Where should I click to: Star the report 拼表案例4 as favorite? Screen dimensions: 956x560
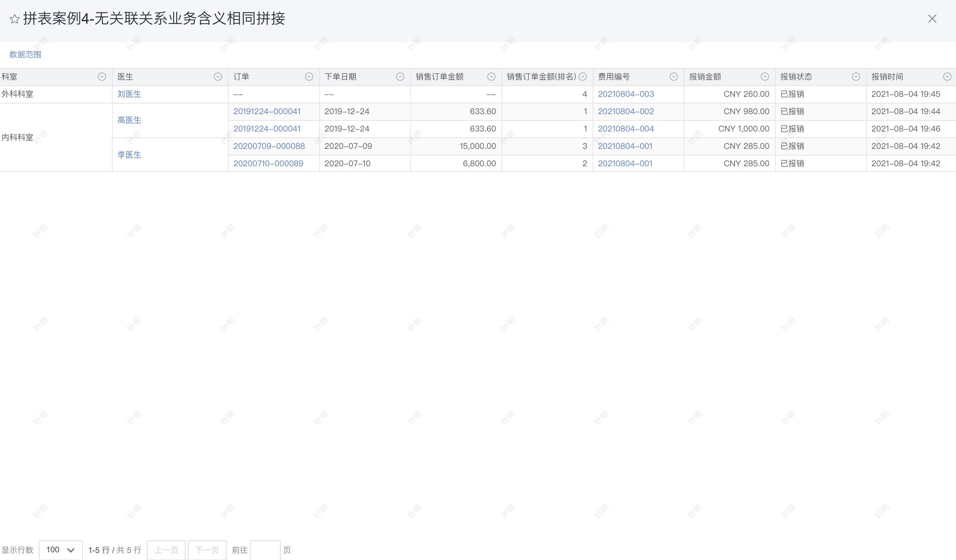coord(14,18)
